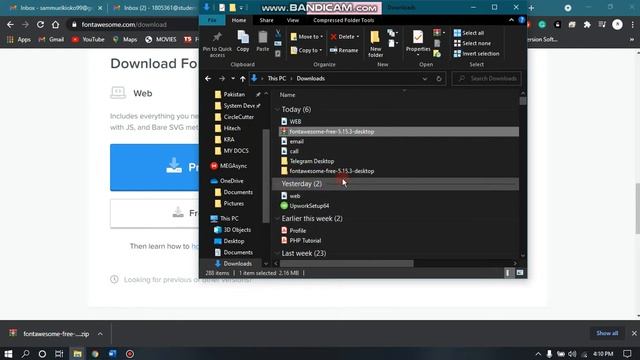Click horizontal scrollbar in file list
Screen dimensions: 640x360
point(346,264)
